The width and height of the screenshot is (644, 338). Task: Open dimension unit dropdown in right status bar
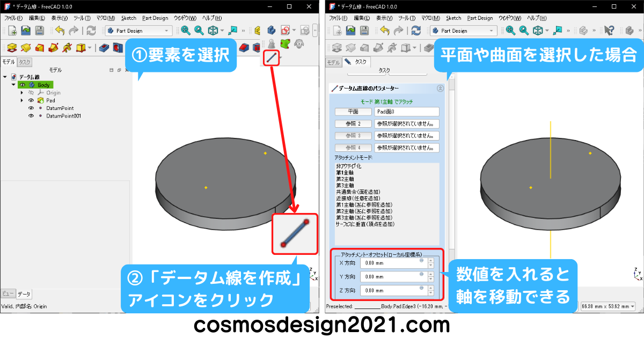coord(608,306)
